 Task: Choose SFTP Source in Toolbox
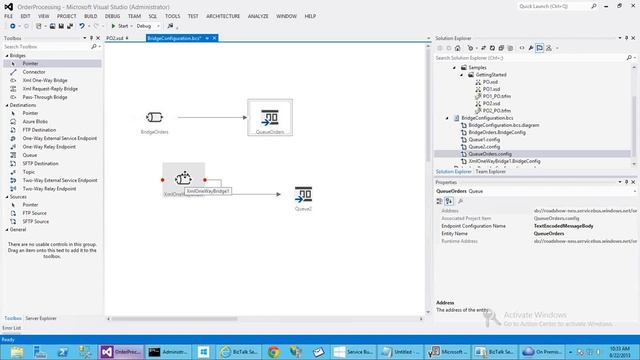click(x=36, y=221)
